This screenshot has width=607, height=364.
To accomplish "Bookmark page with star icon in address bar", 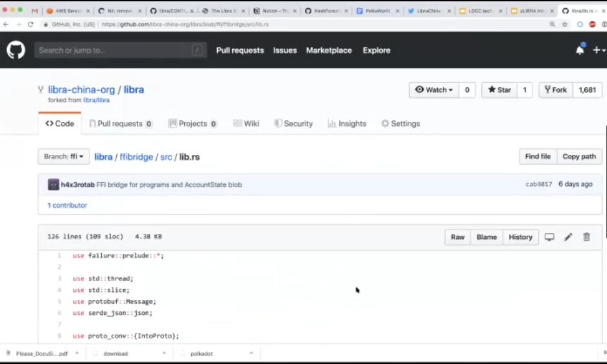I will (x=565, y=25).
